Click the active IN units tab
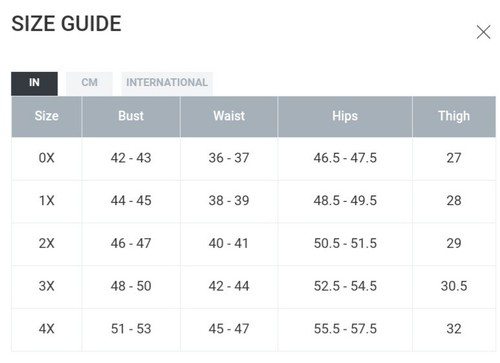This screenshot has width=500, height=363. [x=34, y=83]
